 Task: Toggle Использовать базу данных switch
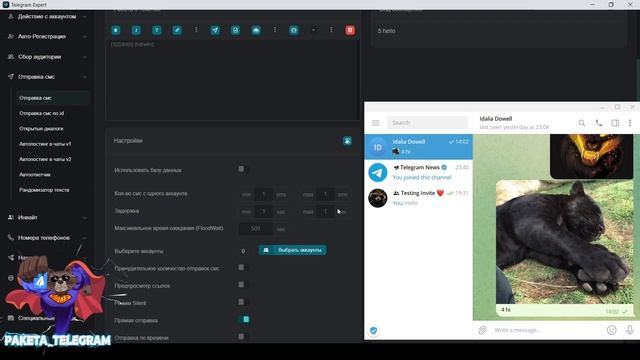[x=243, y=169]
